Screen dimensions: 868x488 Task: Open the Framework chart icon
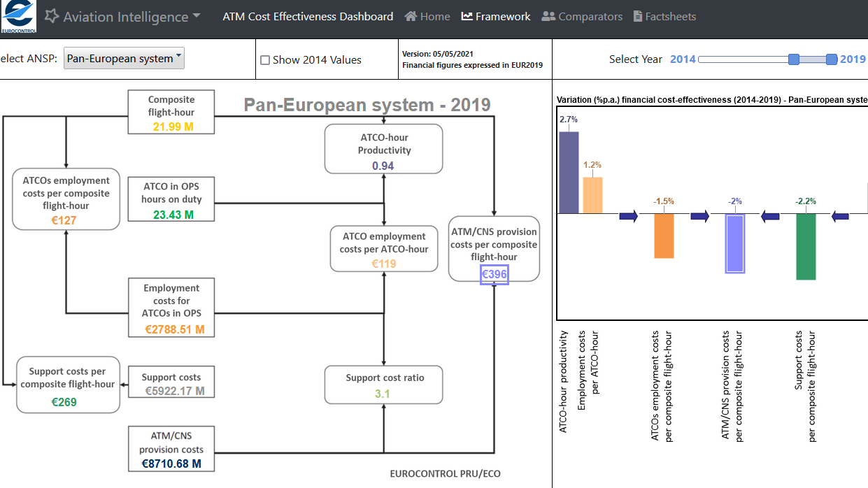466,15
